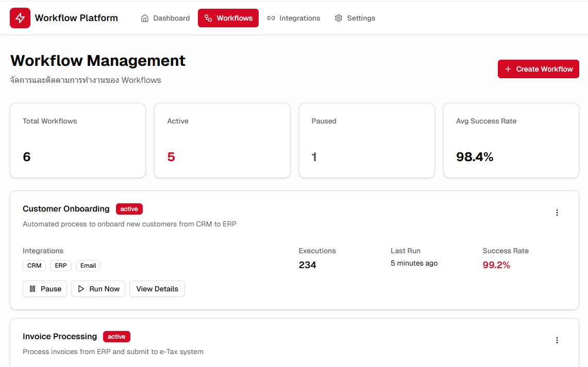Image resolution: width=588 pixels, height=367 pixels.
Task: Go to the Settings tab
Action: click(355, 18)
